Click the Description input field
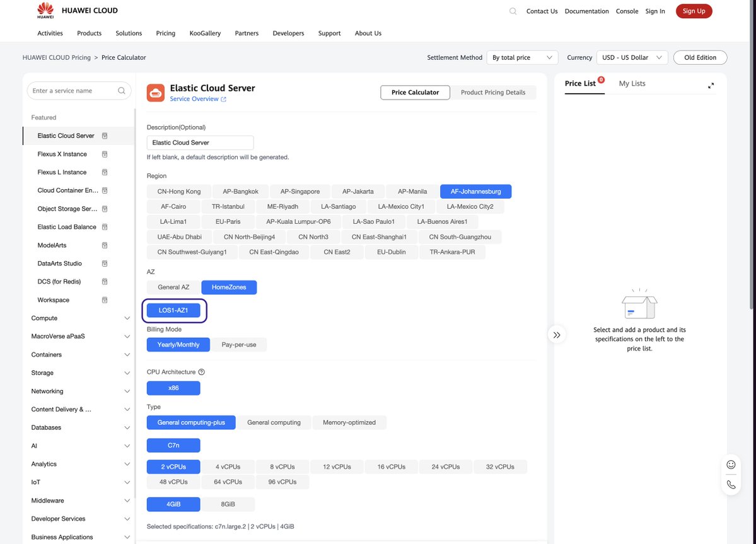 click(x=200, y=142)
